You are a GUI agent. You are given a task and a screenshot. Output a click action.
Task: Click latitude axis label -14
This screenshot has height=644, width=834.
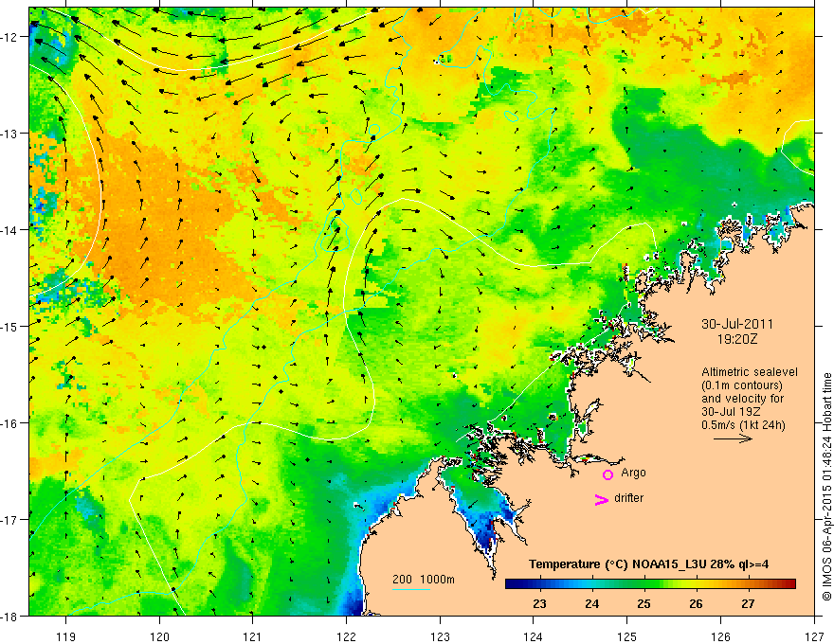pyautogui.click(x=10, y=230)
